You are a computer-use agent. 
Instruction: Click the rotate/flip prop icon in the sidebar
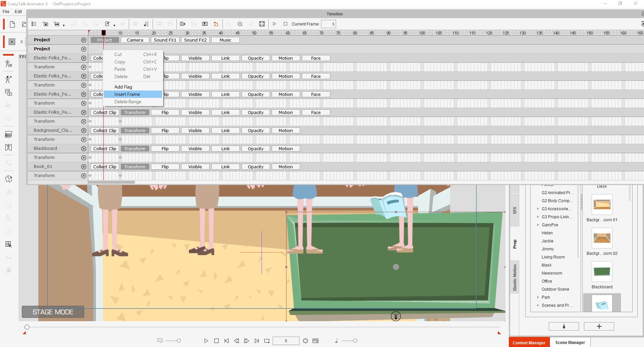(9, 179)
